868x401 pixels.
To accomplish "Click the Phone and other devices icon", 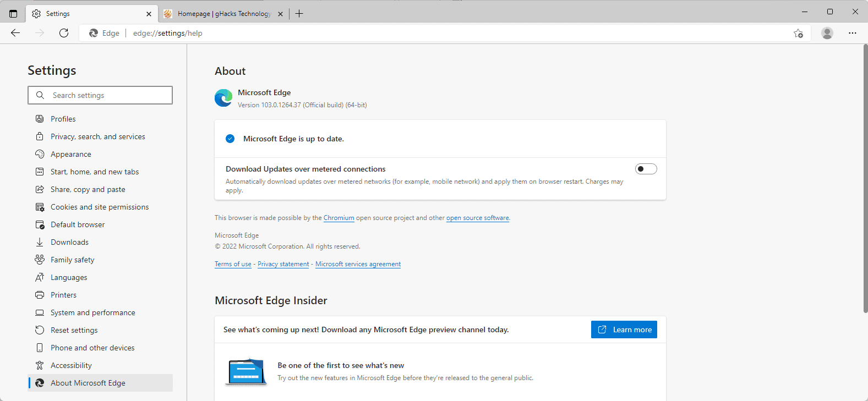I will click(x=40, y=348).
